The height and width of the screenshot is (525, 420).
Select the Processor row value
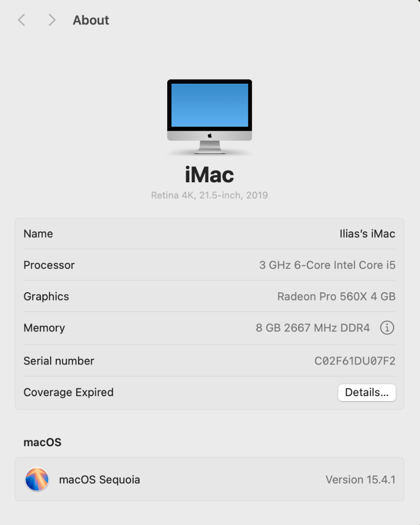pyautogui.click(x=327, y=265)
